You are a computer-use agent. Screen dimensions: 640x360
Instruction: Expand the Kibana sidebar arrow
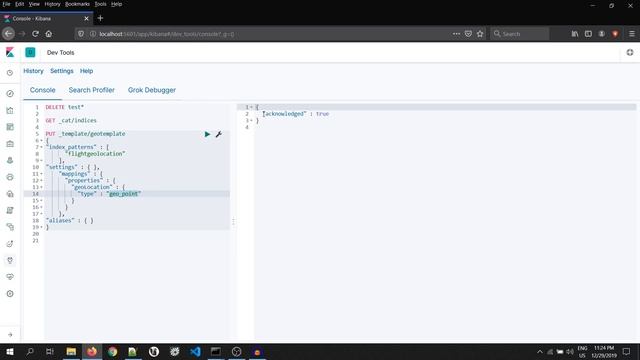[10, 335]
